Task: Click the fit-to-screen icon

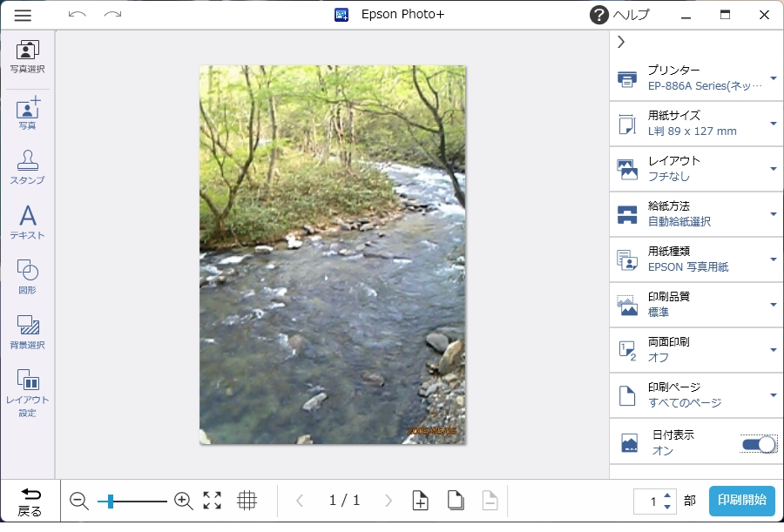Action: coord(213,501)
